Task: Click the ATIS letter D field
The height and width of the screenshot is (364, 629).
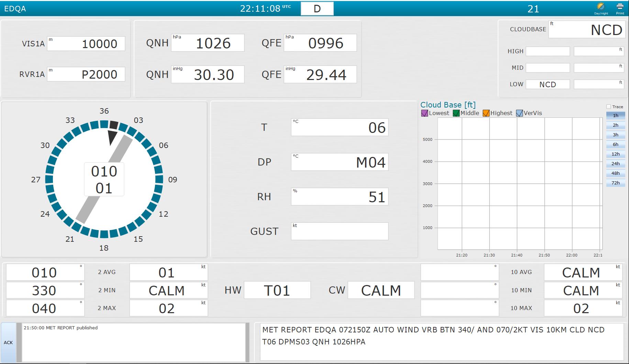Action: [317, 9]
